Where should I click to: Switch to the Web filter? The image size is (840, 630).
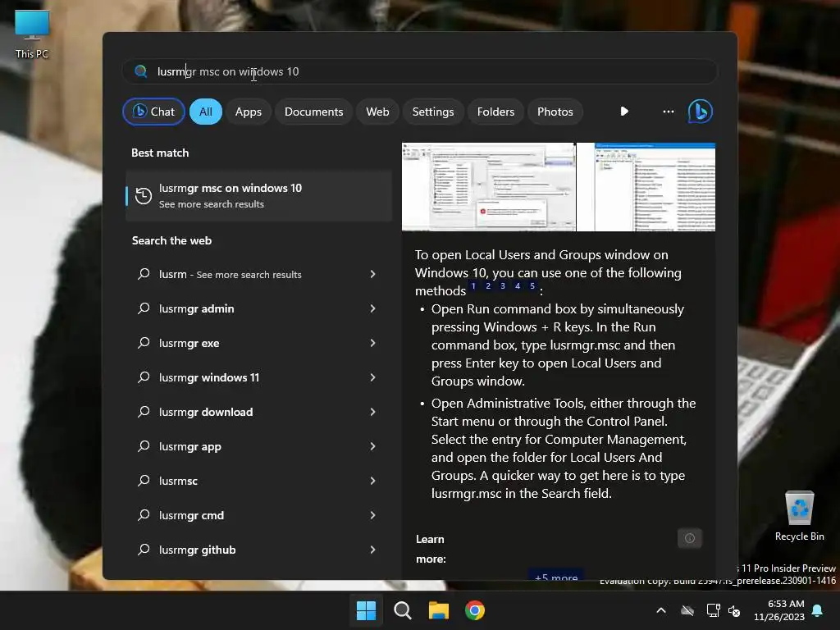(x=377, y=112)
